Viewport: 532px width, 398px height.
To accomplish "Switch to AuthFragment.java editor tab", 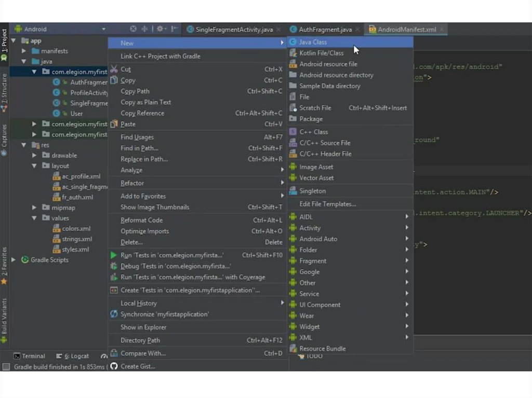I will coord(325,30).
